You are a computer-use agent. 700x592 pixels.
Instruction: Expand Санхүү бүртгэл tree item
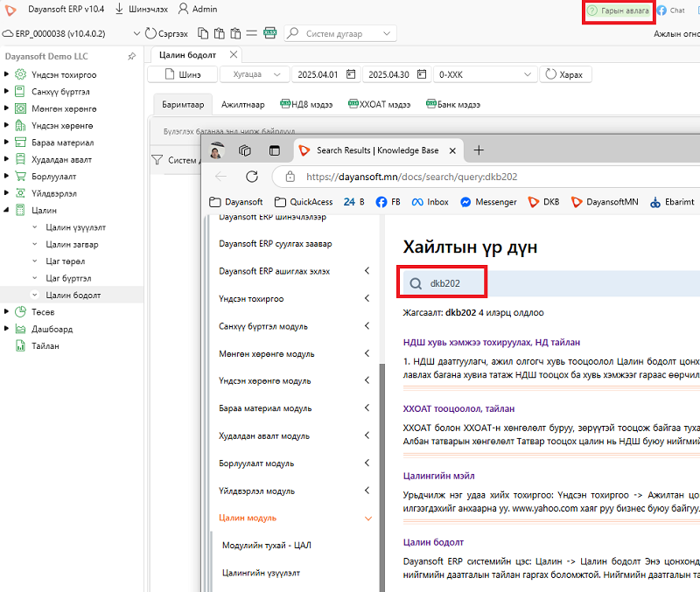(x=6, y=91)
